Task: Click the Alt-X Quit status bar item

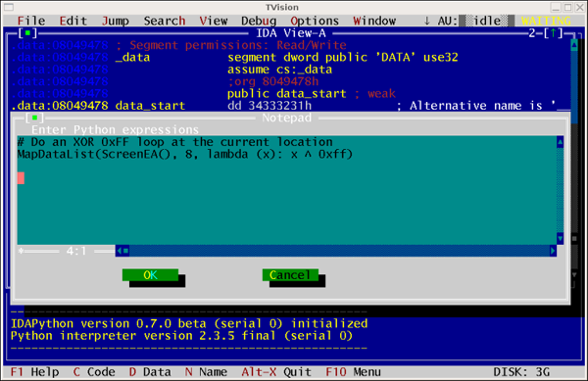Action: [276, 372]
